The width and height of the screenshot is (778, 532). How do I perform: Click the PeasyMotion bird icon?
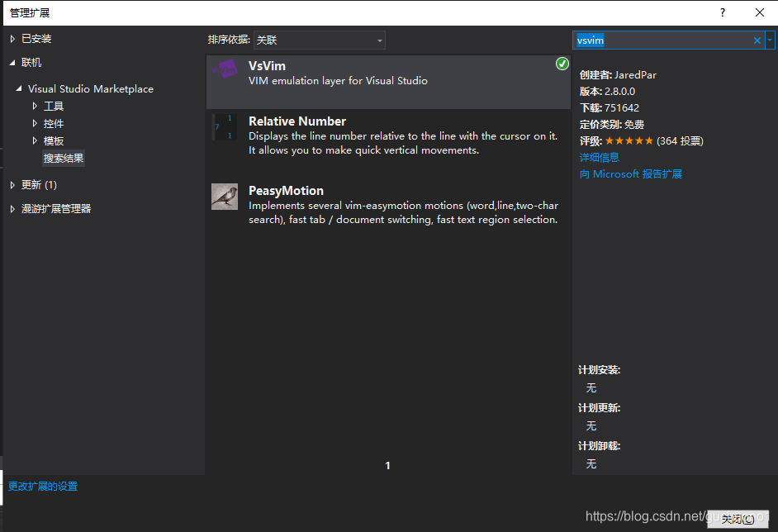coord(225,197)
